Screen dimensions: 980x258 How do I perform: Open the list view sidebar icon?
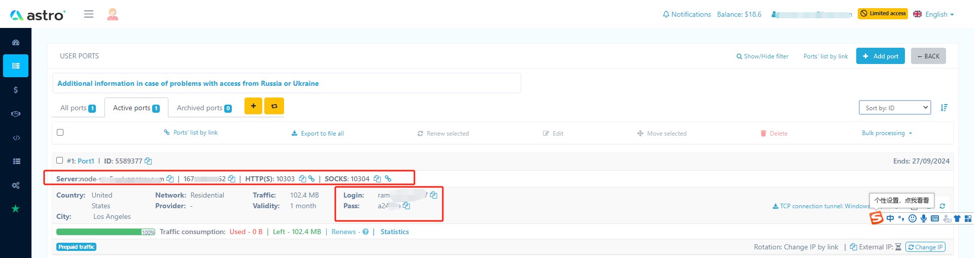tap(16, 161)
